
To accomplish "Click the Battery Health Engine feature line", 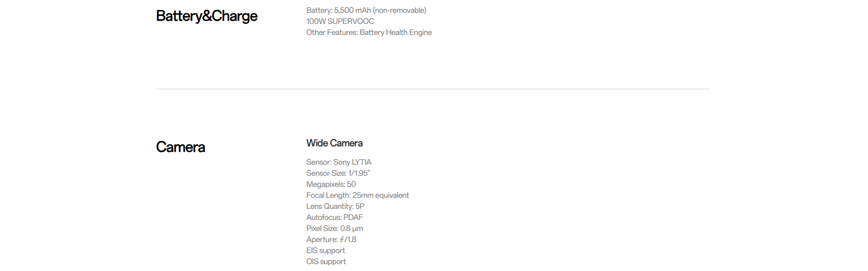I will (369, 32).
